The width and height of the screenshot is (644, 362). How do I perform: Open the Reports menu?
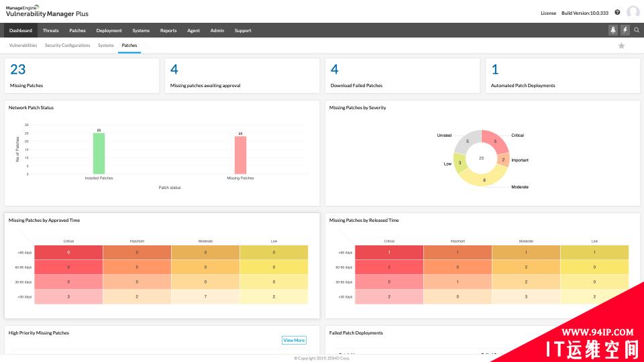click(168, 30)
